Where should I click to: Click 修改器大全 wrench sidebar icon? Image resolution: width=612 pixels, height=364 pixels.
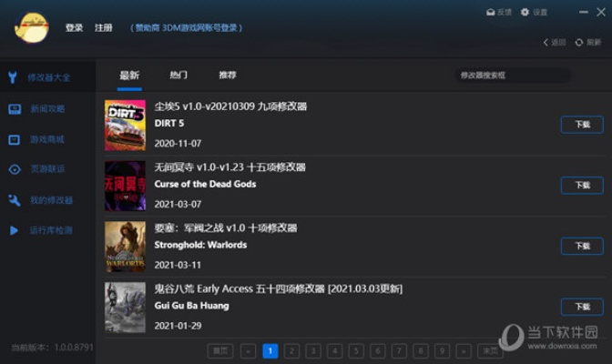coord(13,77)
